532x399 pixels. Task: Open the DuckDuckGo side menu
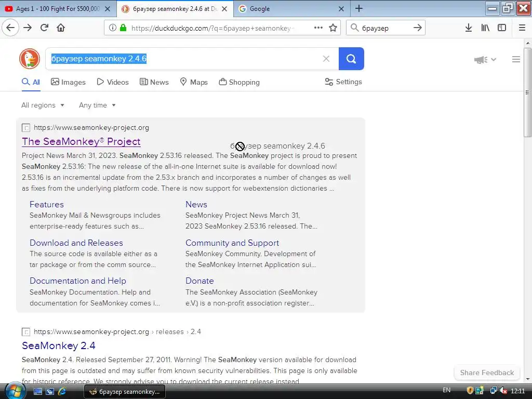(516, 59)
